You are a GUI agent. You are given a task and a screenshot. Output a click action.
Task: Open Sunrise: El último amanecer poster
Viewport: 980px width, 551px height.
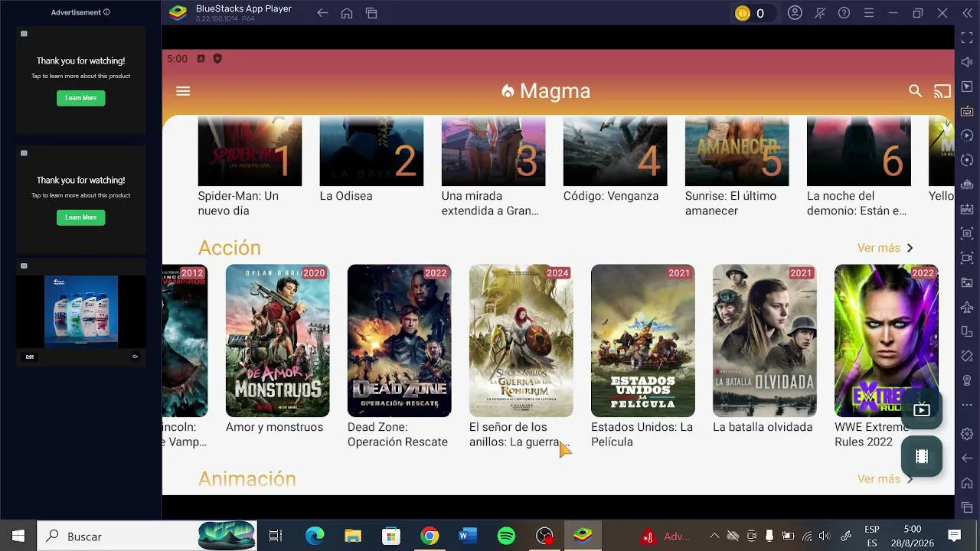737,152
